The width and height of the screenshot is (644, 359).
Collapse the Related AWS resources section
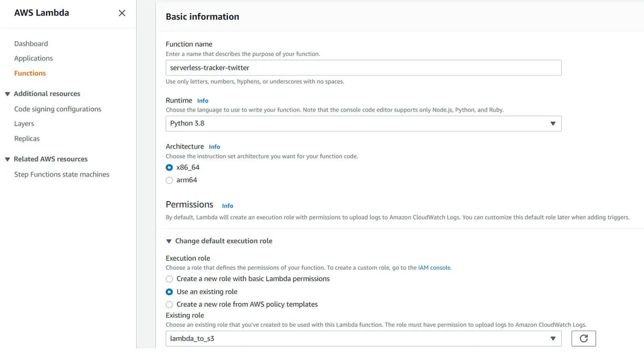pyautogui.click(x=8, y=159)
